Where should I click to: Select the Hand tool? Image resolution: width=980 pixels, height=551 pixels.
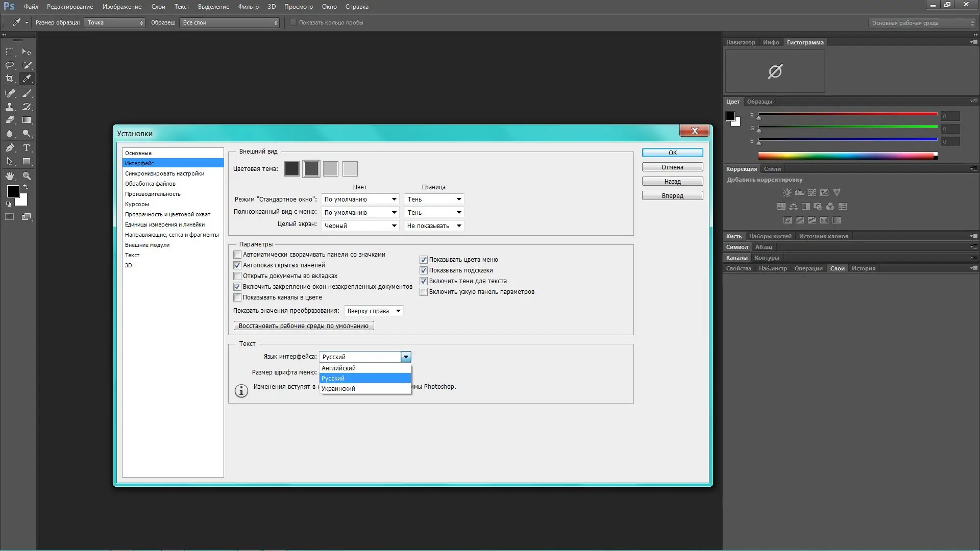pos(10,176)
